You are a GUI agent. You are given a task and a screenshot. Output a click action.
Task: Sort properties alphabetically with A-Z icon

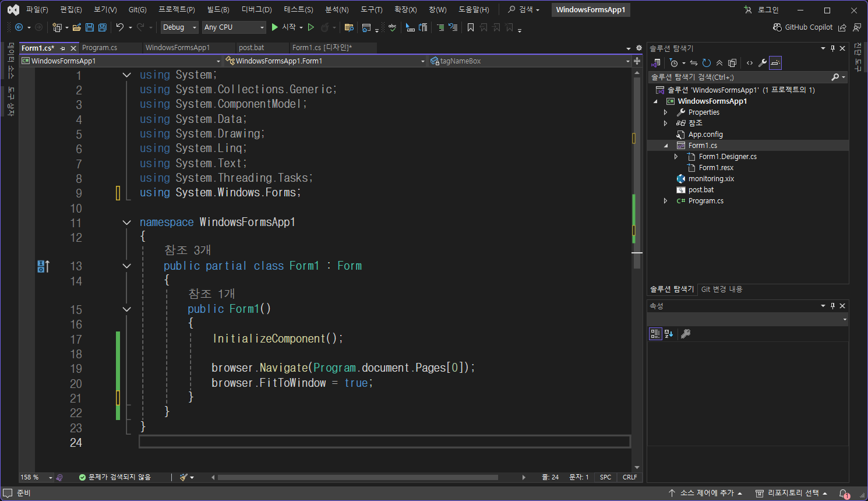(669, 334)
